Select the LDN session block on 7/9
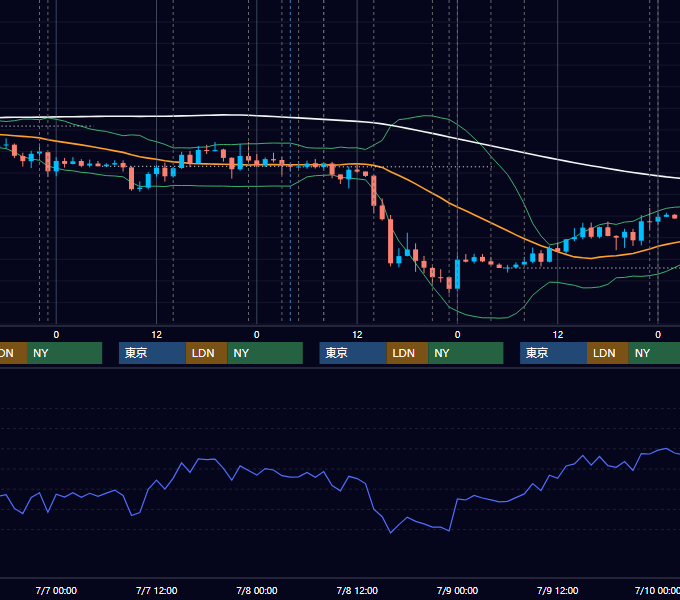The width and height of the screenshot is (680, 600). click(608, 353)
